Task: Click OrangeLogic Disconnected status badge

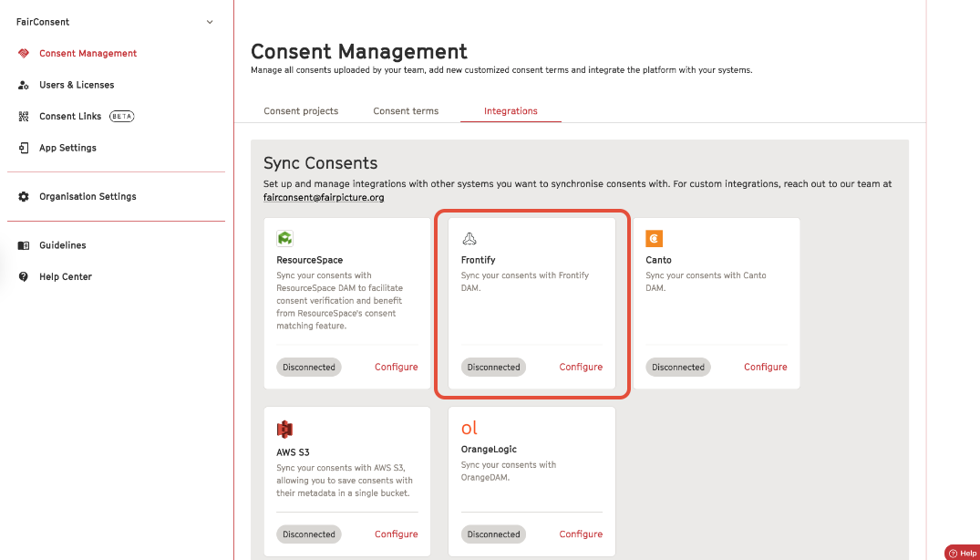Action: (x=494, y=534)
